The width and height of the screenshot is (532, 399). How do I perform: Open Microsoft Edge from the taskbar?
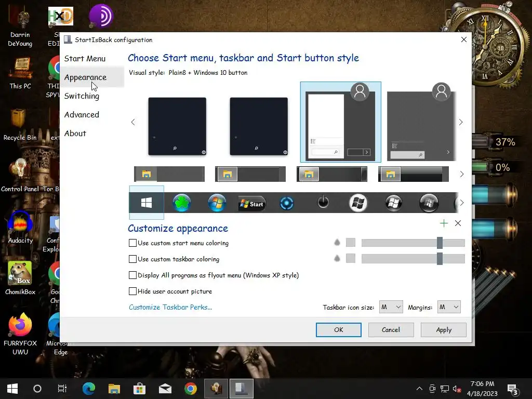(x=88, y=389)
